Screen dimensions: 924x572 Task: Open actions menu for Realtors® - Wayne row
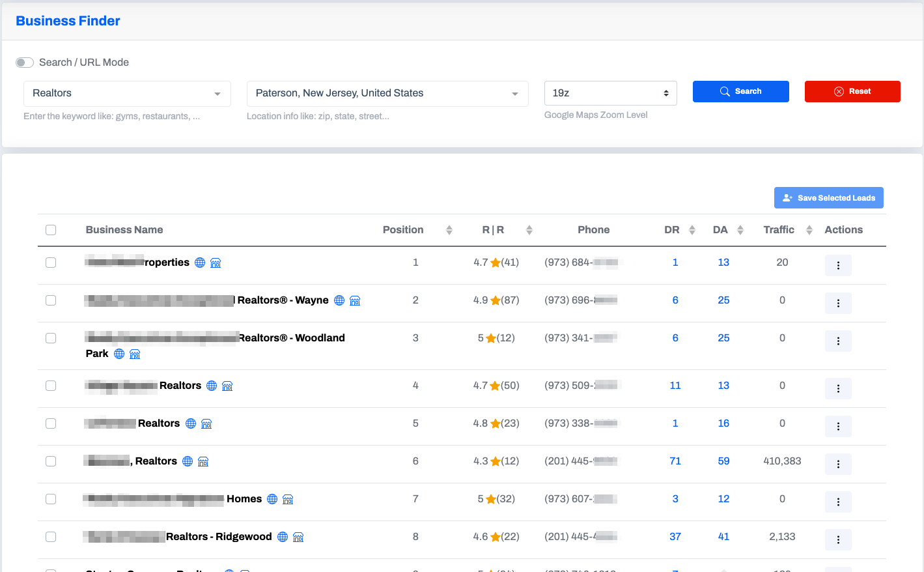pos(838,303)
